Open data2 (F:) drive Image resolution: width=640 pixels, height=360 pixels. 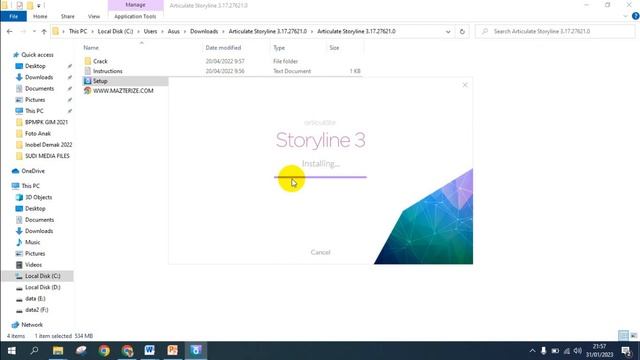pos(36,310)
